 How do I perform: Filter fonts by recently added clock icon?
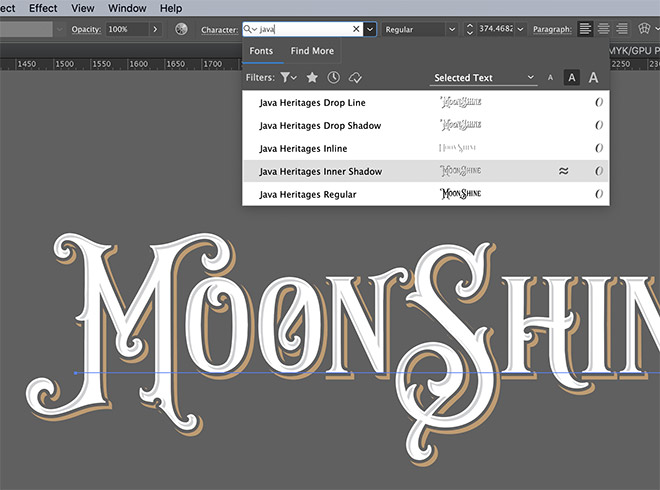tap(333, 77)
